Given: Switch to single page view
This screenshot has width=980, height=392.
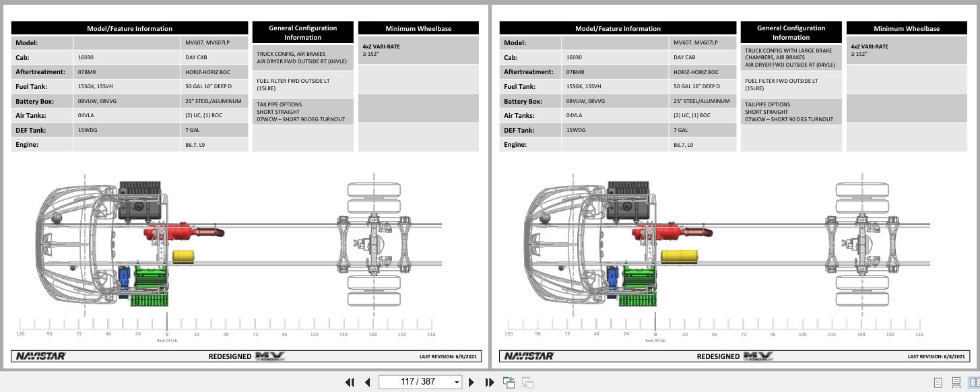Looking at the screenshot, I should point(938,382).
